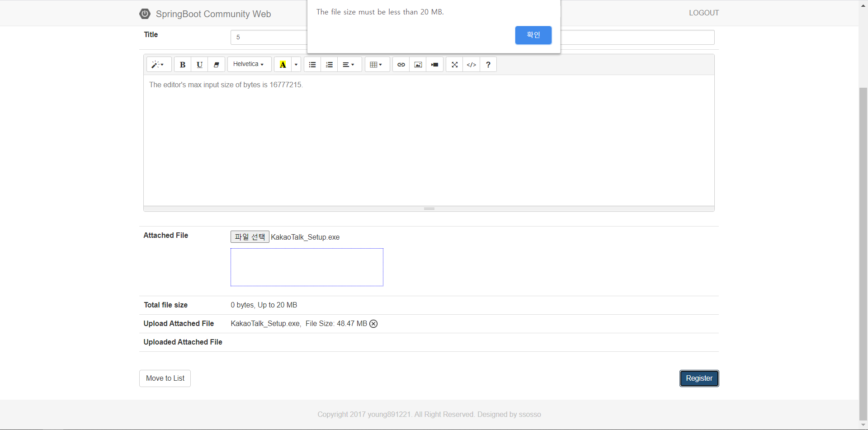
Task: Click the eraser remove font style icon
Action: click(217, 65)
